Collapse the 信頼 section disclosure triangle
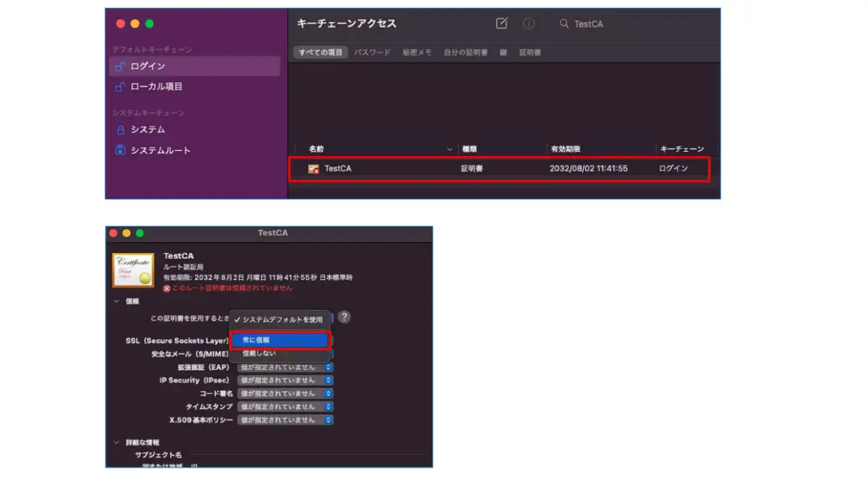 pos(116,301)
